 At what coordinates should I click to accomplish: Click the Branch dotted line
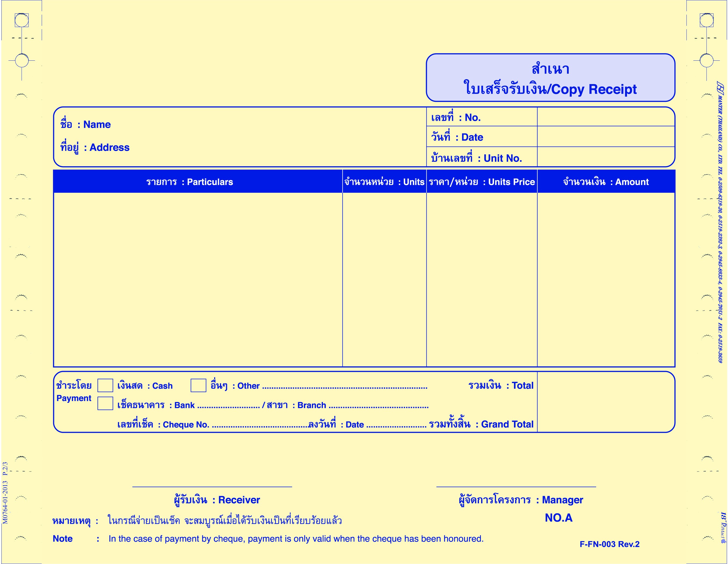(379, 407)
